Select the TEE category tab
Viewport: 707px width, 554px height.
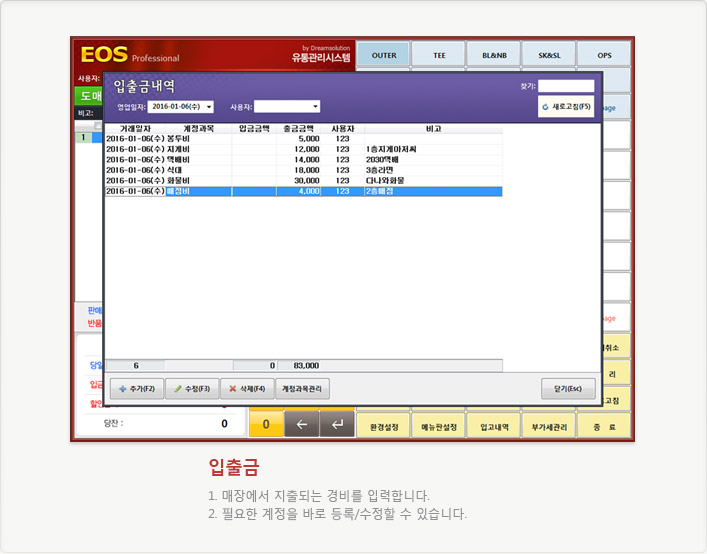439,55
